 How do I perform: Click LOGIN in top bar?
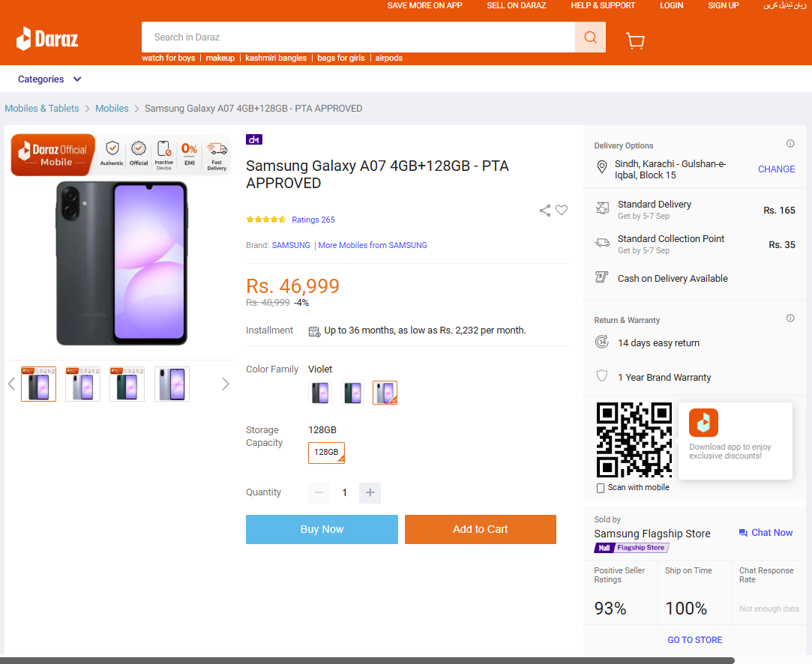[672, 5]
